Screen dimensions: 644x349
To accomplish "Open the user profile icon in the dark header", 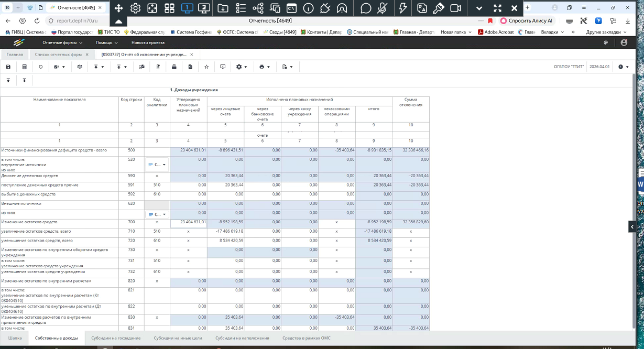I will click(624, 42).
